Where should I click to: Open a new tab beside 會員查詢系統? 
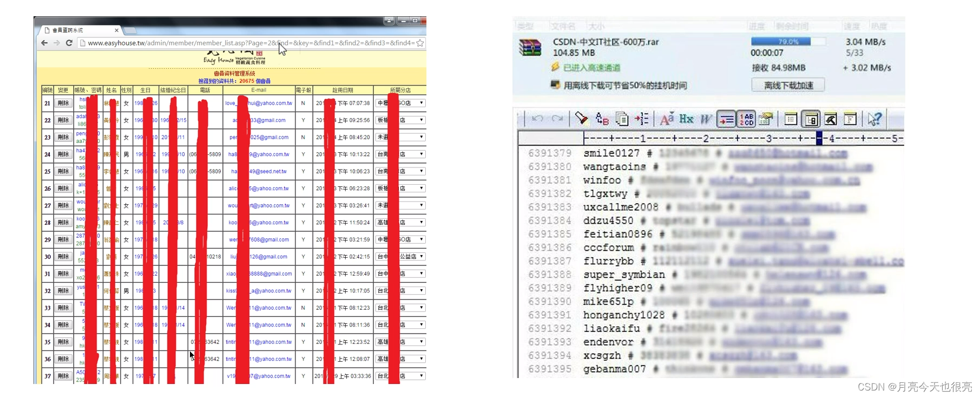(130, 30)
